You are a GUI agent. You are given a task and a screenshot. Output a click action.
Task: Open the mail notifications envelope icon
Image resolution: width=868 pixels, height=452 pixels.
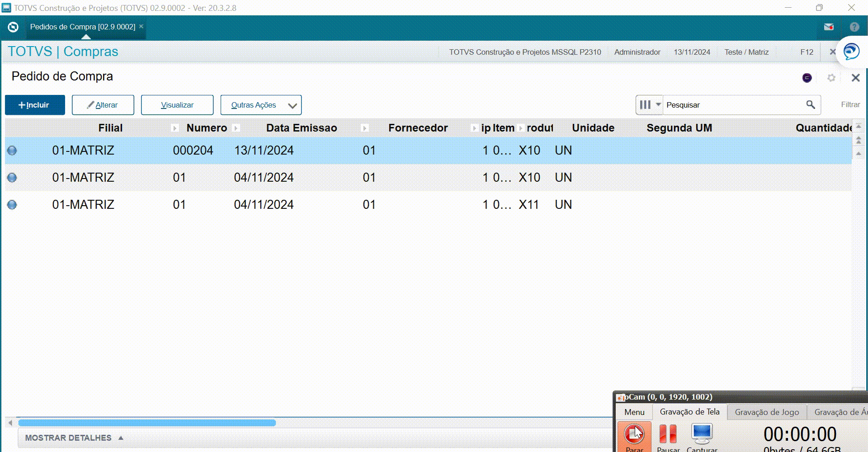pos(829,27)
